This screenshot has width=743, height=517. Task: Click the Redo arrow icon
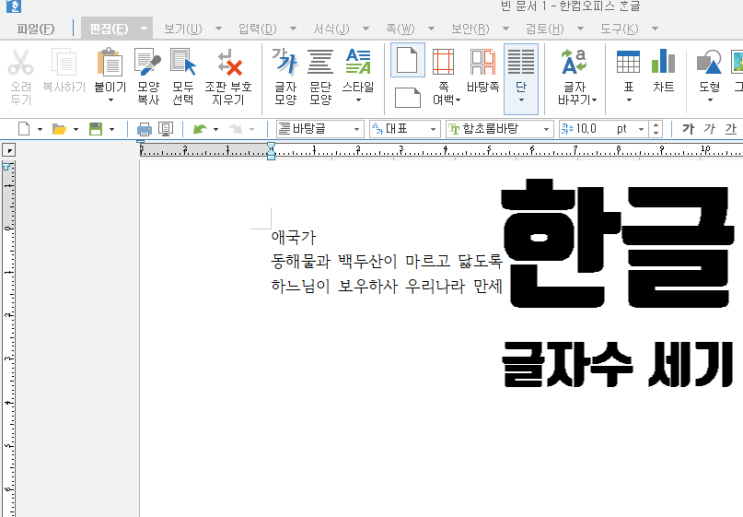click(x=236, y=129)
